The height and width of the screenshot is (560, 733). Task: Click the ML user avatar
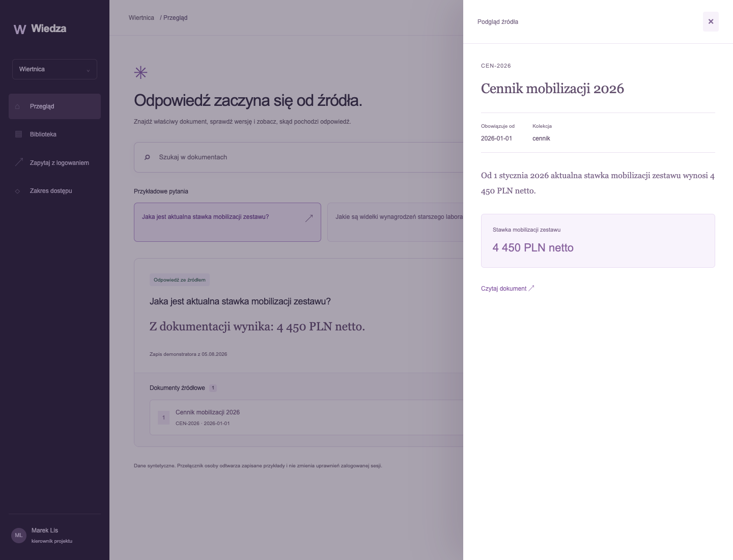(x=19, y=535)
